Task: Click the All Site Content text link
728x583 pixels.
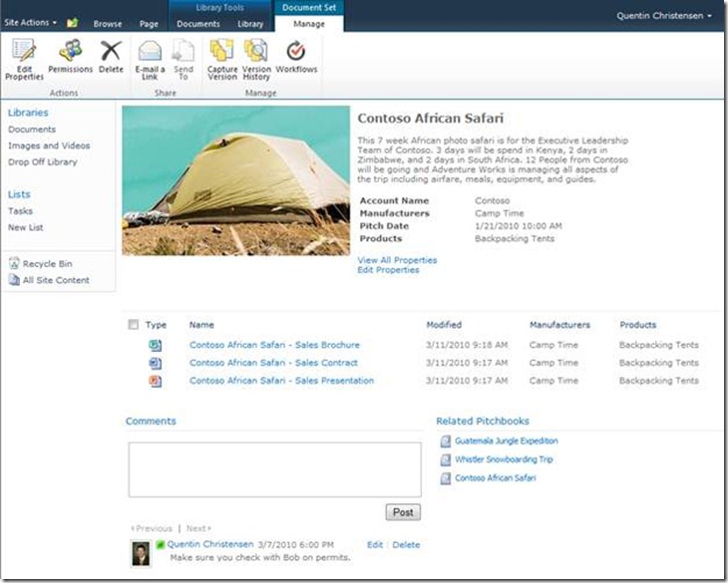Action: coord(56,280)
